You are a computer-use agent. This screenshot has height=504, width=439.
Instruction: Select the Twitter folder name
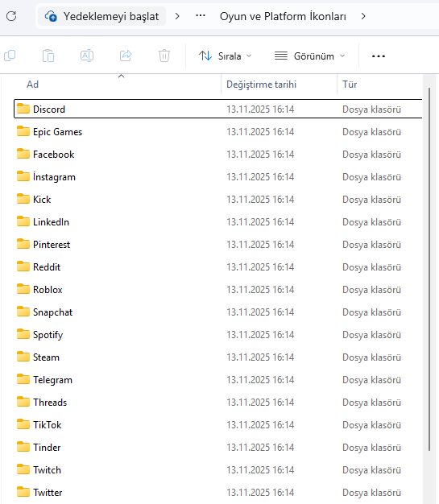[48, 492]
